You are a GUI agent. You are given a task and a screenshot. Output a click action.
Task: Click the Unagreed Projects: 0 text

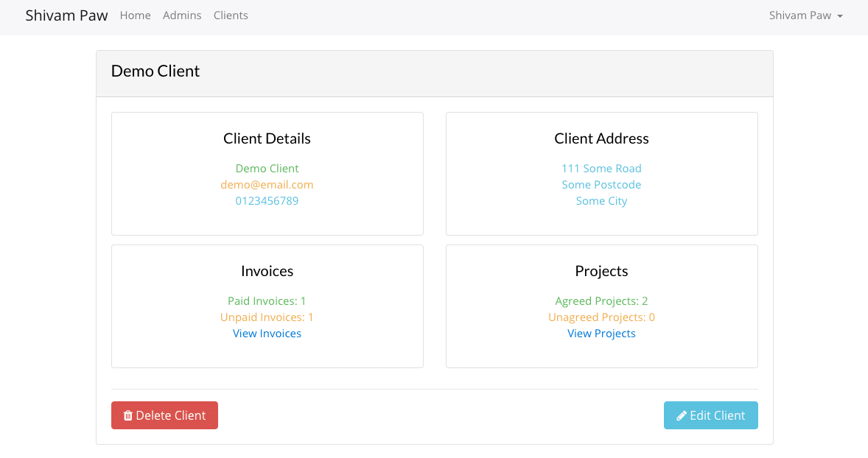coord(601,317)
